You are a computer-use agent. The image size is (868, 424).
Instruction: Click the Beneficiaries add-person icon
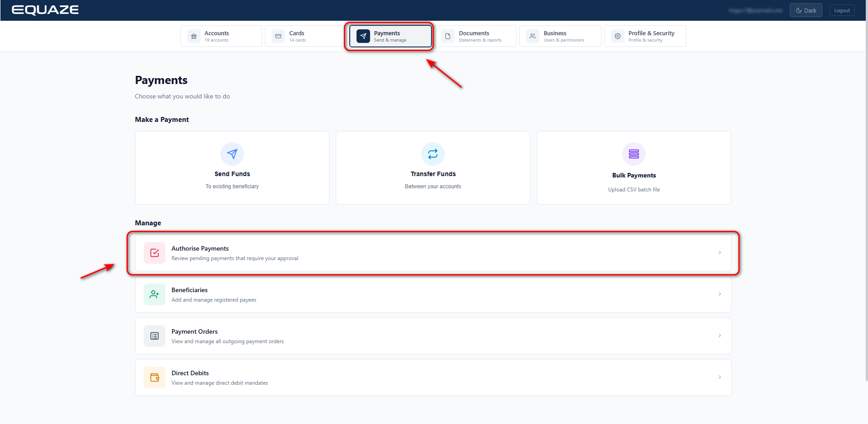[x=155, y=294]
